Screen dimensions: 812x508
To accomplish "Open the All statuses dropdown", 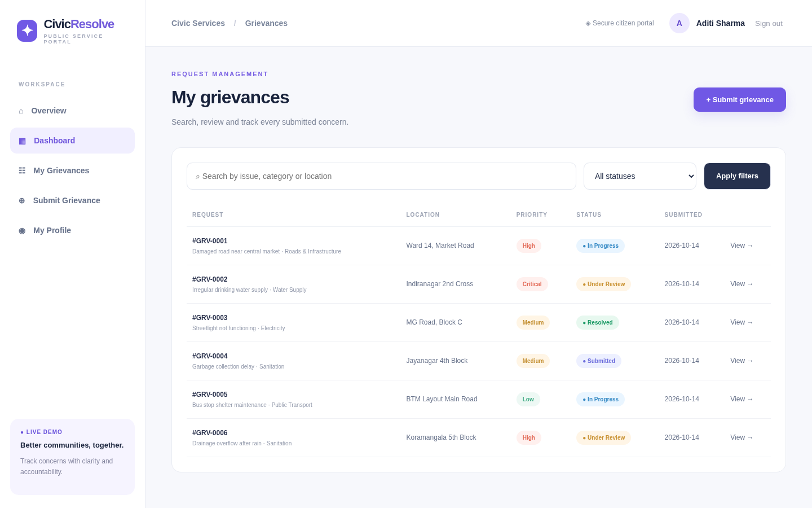I will (x=640, y=176).
